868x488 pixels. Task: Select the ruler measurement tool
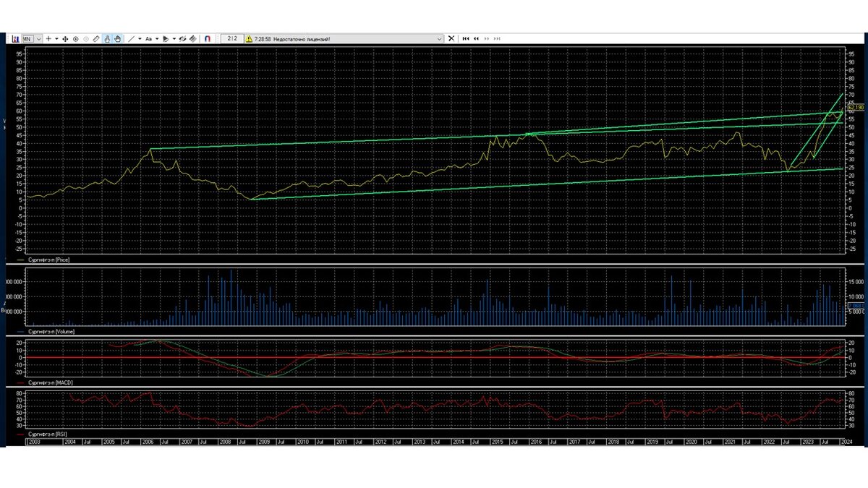click(96, 39)
